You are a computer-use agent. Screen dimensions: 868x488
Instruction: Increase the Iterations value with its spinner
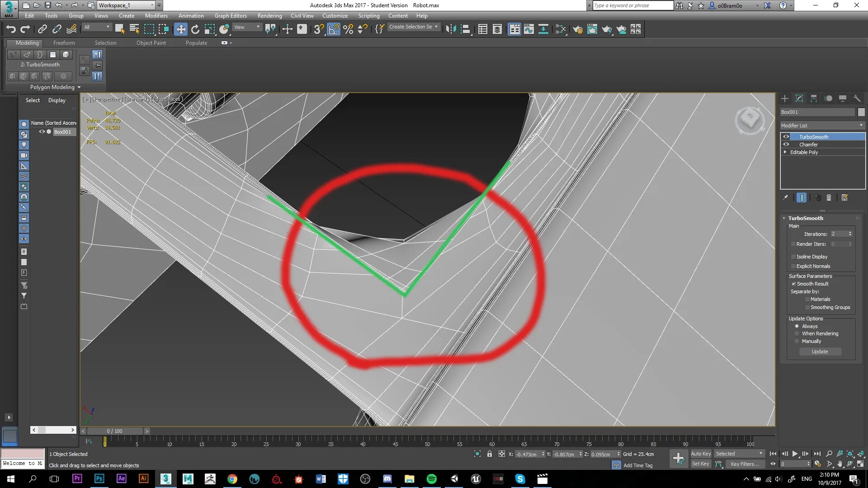click(x=849, y=232)
